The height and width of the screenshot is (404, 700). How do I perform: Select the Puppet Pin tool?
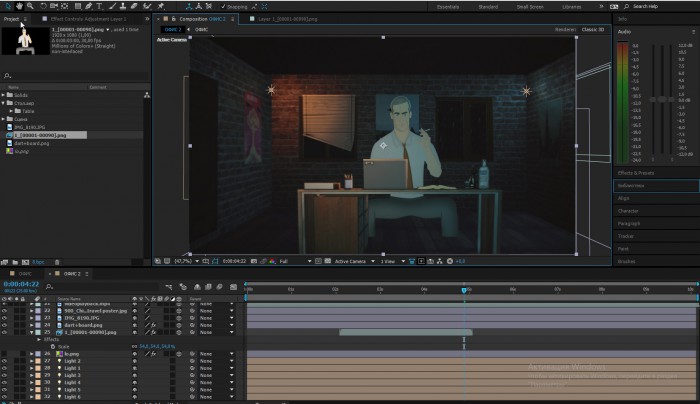[x=161, y=6]
